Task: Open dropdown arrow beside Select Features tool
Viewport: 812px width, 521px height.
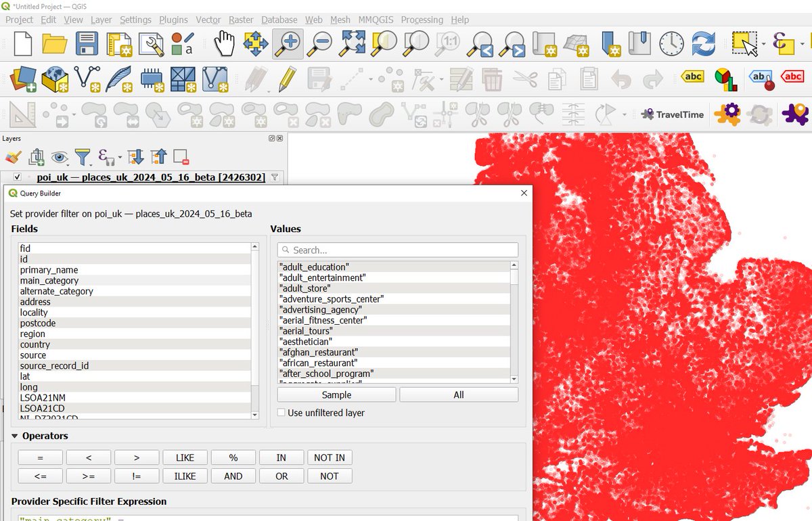Action: click(x=763, y=45)
